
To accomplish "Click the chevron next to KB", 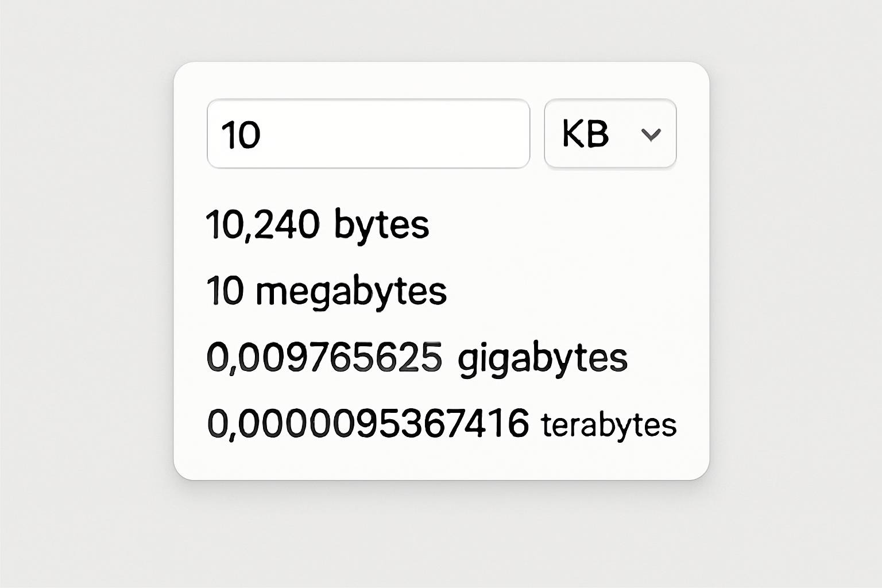I will (x=651, y=136).
